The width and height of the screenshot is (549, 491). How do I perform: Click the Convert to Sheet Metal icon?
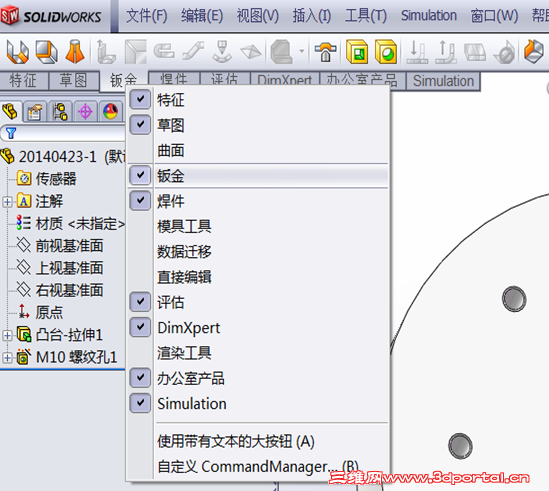[47, 52]
